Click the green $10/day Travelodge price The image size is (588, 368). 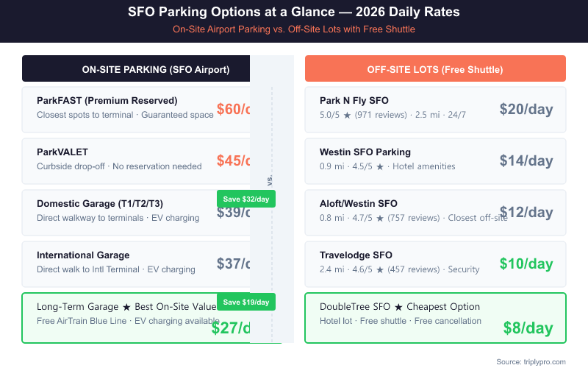[x=526, y=263]
